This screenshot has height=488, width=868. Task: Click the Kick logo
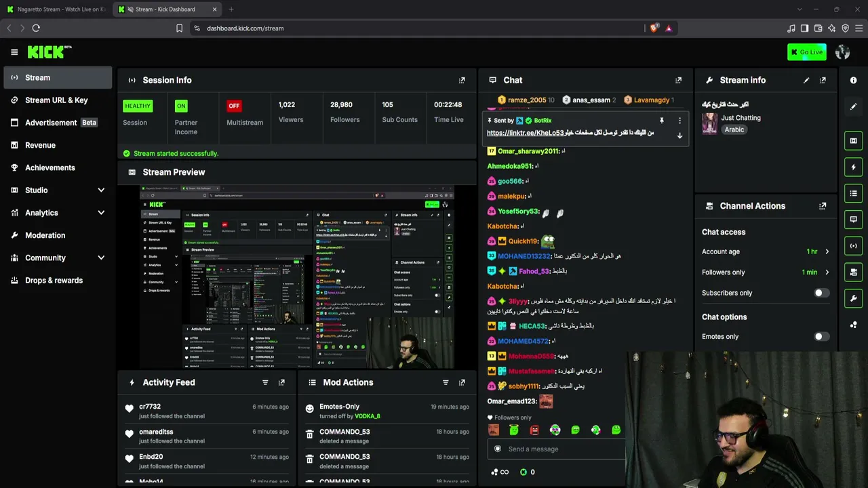coord(50,52)
